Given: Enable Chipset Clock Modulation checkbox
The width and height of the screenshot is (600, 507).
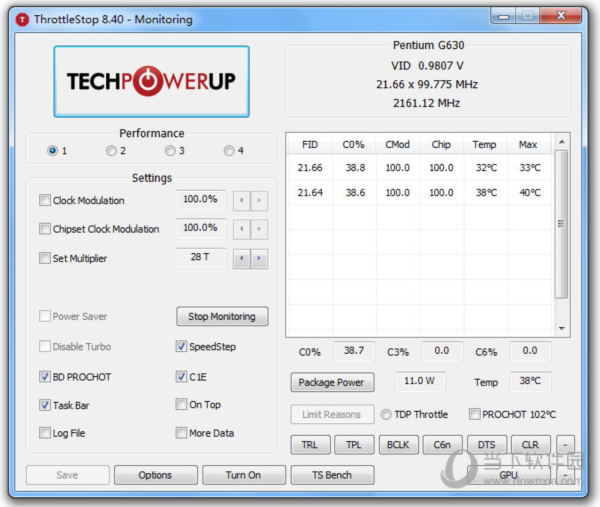Looking at the screenshot, I should click(x=45, y=229).
